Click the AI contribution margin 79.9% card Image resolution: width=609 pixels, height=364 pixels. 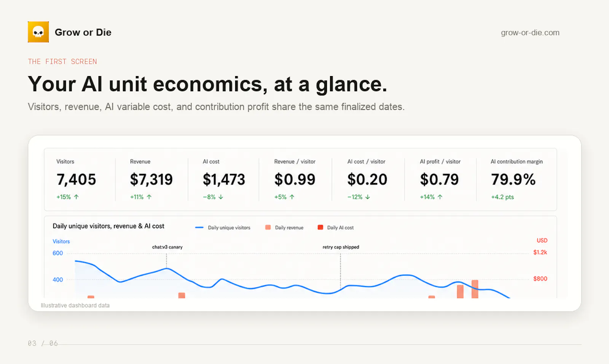[517, 180]
